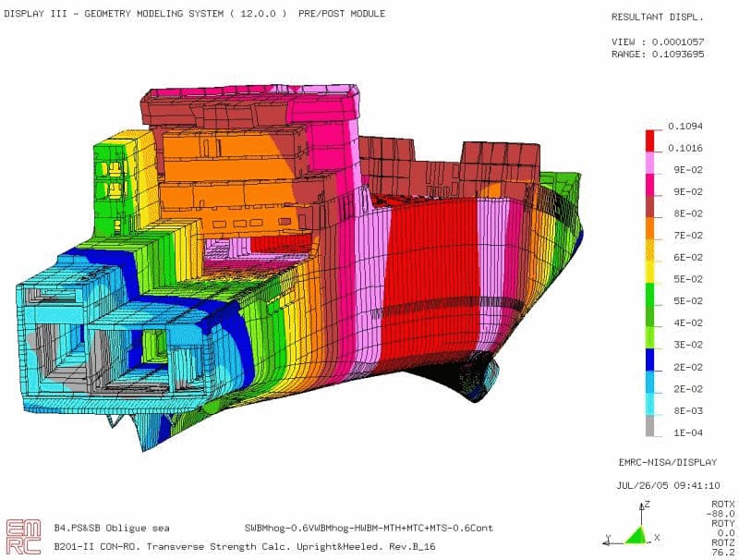
Task: Click the JUL/26/05 09:41:10 timestamp
Action: [x=668, y=485]
